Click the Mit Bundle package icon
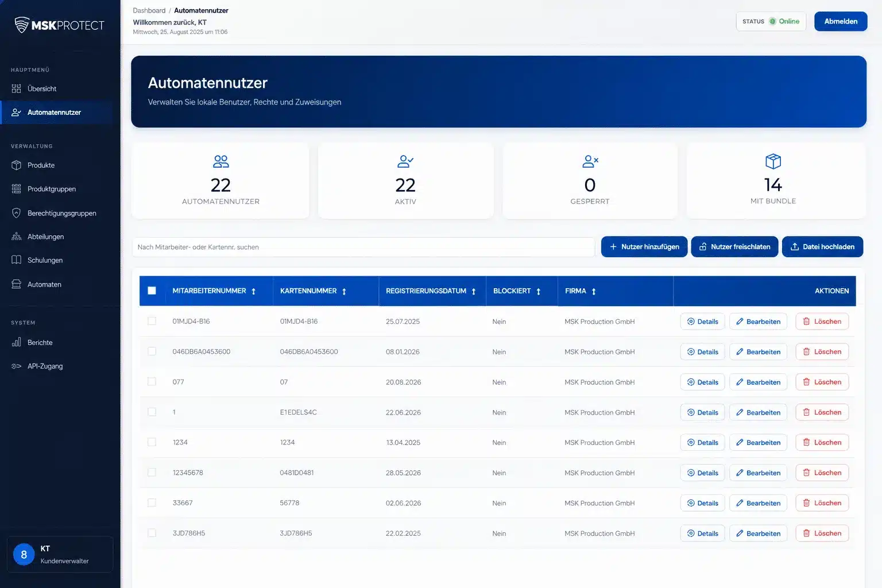The height and width of the screenshot is (588, 882). (x=773, y=161)
